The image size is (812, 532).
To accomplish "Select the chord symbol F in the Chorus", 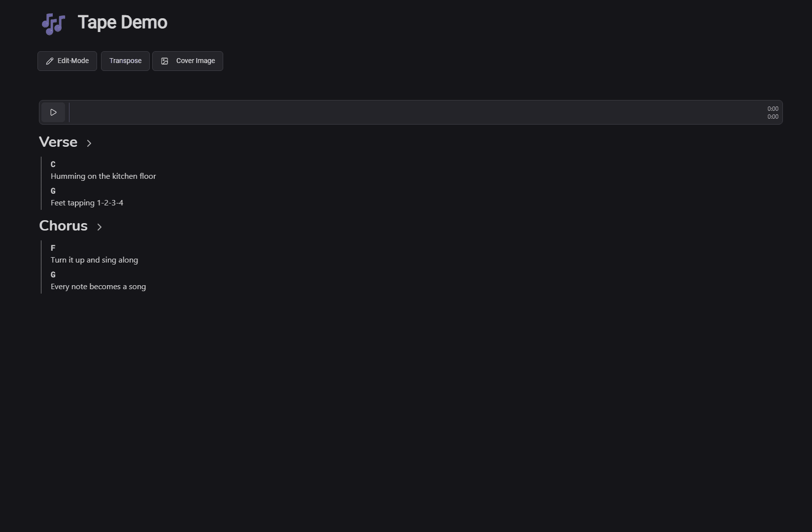I will [x=53, y=248].
